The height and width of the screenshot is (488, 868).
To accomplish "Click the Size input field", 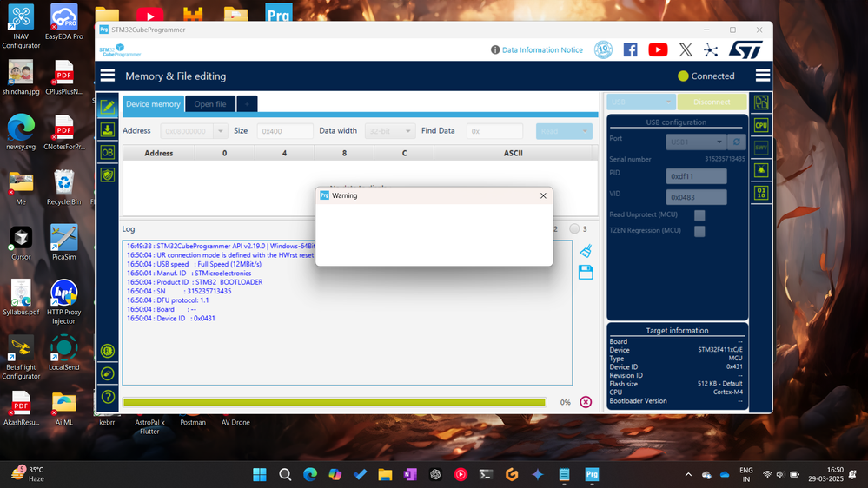I will pos(284,131).
